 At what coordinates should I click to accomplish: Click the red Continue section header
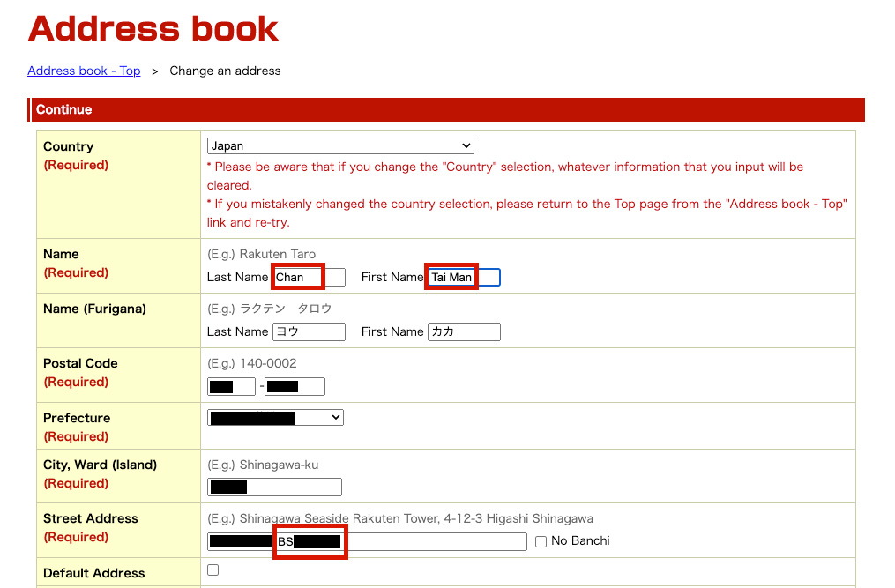[445, 109]
